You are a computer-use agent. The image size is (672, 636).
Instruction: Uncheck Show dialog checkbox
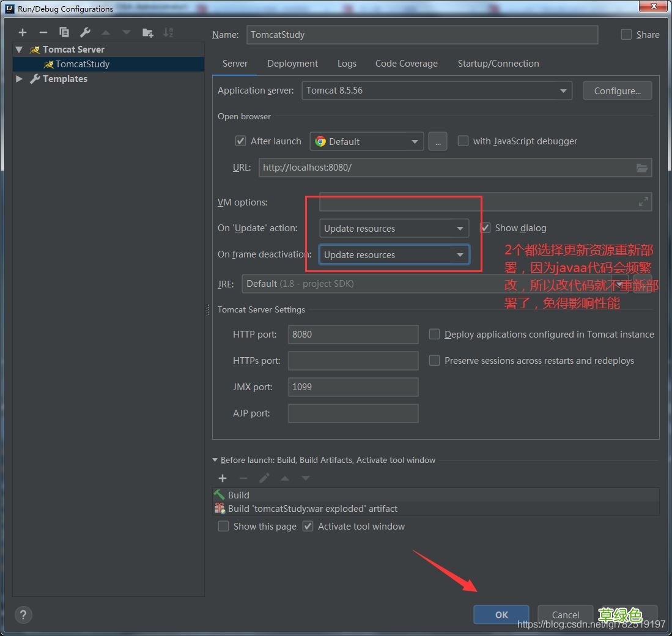486,228
